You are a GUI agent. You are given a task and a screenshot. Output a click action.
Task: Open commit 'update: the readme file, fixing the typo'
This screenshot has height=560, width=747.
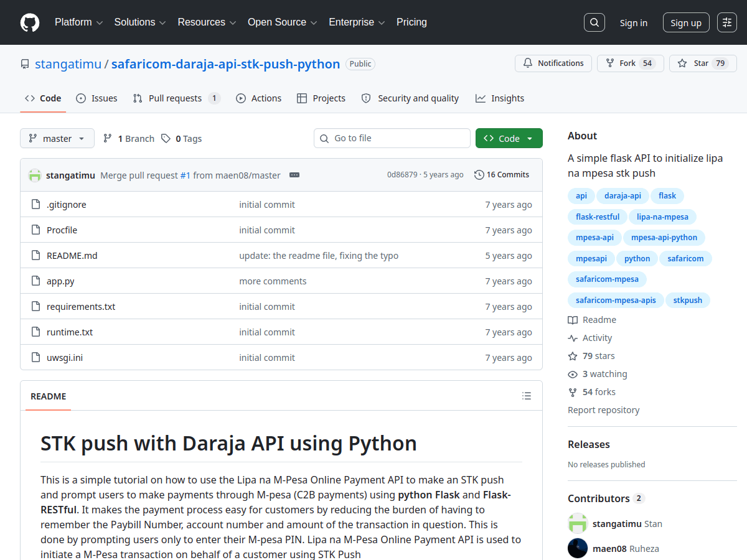pos(319,256)
